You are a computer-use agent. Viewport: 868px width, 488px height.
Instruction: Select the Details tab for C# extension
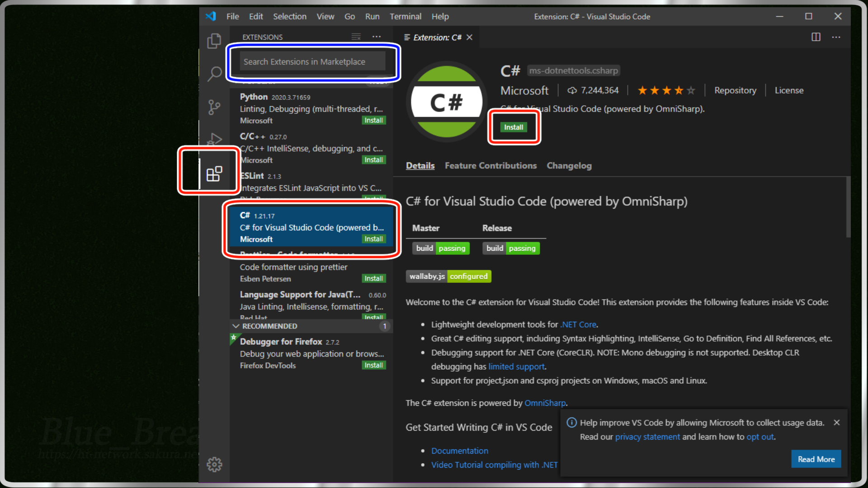tap(420, 166)
